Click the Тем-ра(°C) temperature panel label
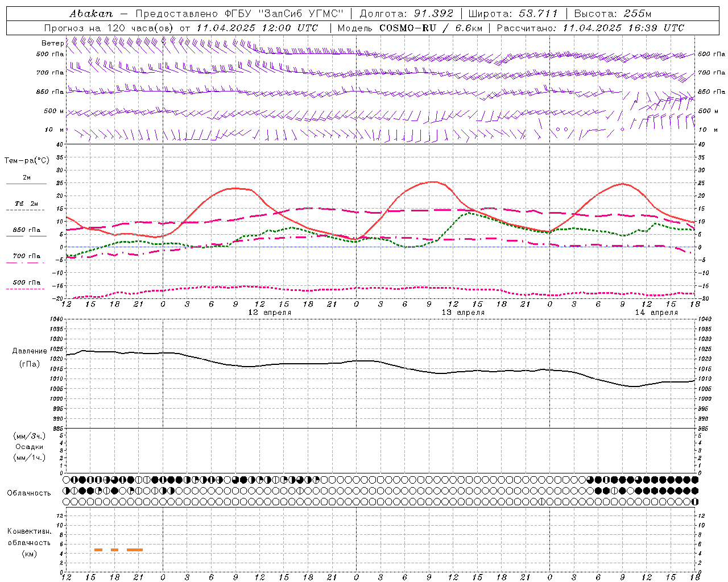The height and width of the screenshot is (582, 728). pyautogui.click(x=27, y=161)
